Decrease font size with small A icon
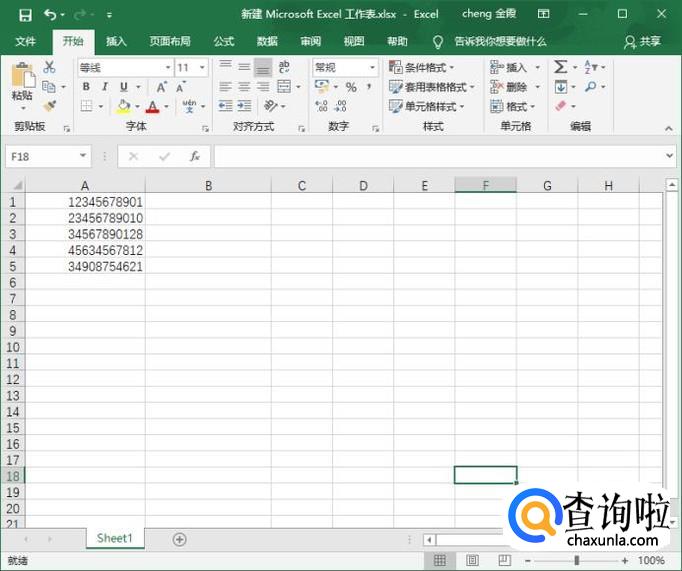 181,87
